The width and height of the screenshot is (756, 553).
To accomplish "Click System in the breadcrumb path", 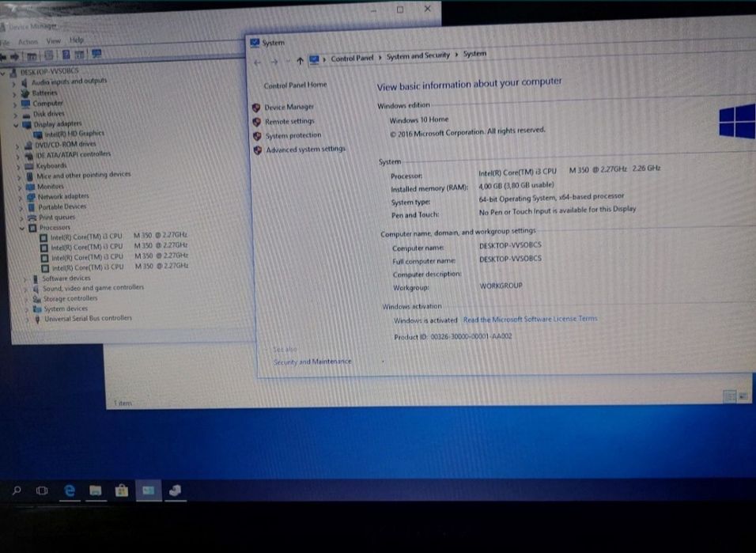I will (x=475, y=54).
